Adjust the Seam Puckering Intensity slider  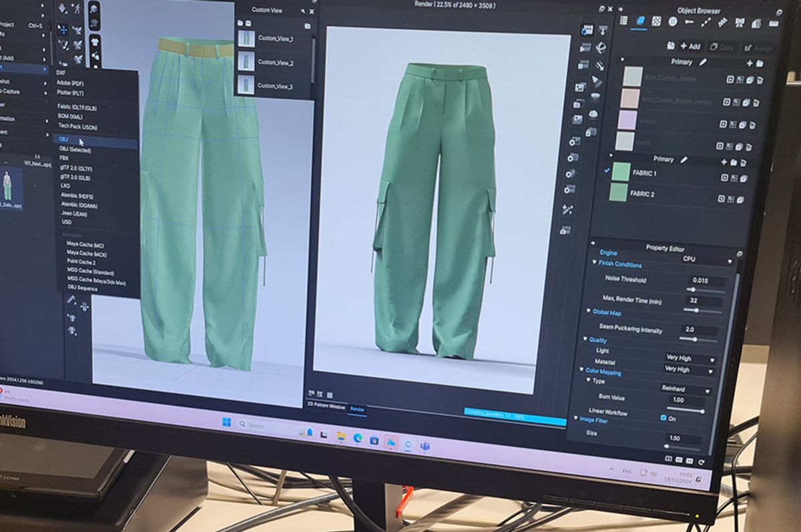point(698,340)
